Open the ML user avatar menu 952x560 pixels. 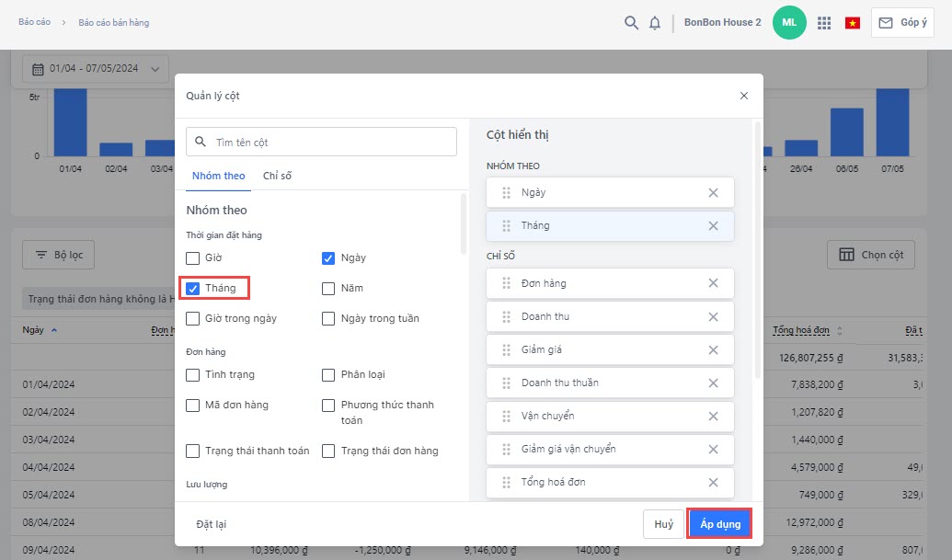(789, 23)
